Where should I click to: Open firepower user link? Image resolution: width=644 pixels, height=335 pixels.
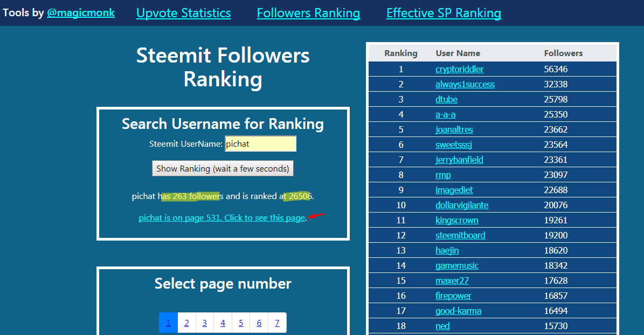pos(453,296)
